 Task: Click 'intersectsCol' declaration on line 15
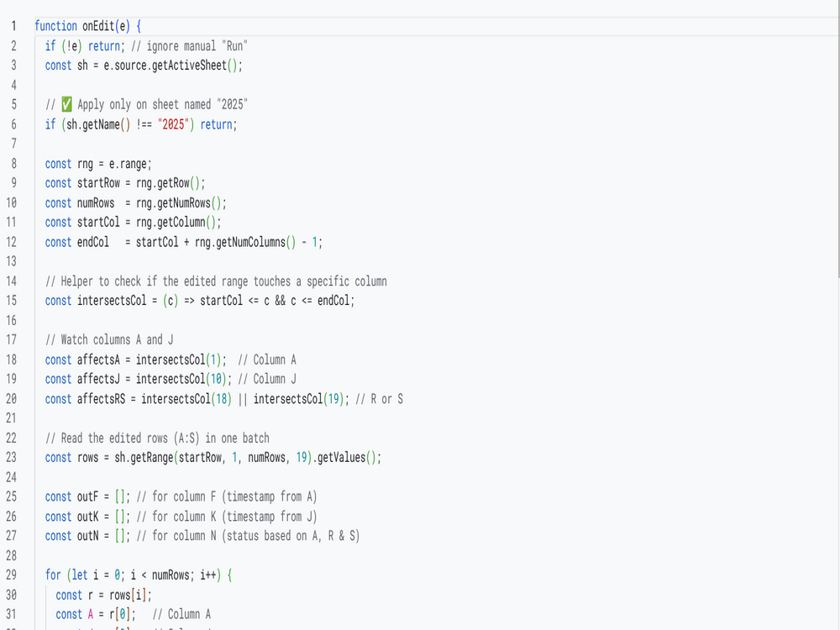112,301
